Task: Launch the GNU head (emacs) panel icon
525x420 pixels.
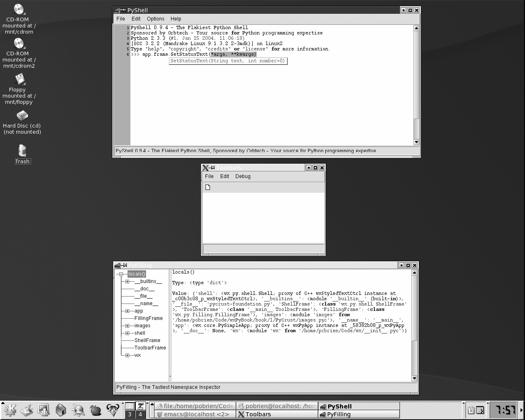Action: tap(113, 410)
